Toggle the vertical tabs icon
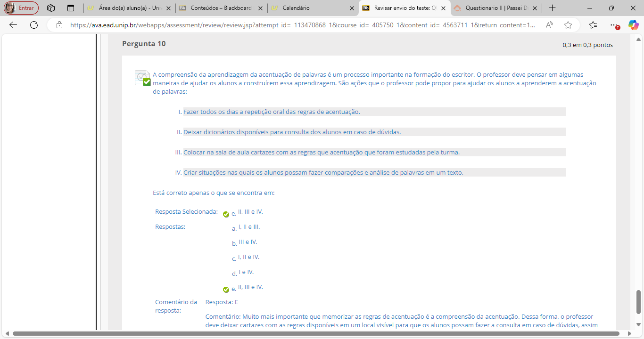644x339 pixels. (71, 8)
